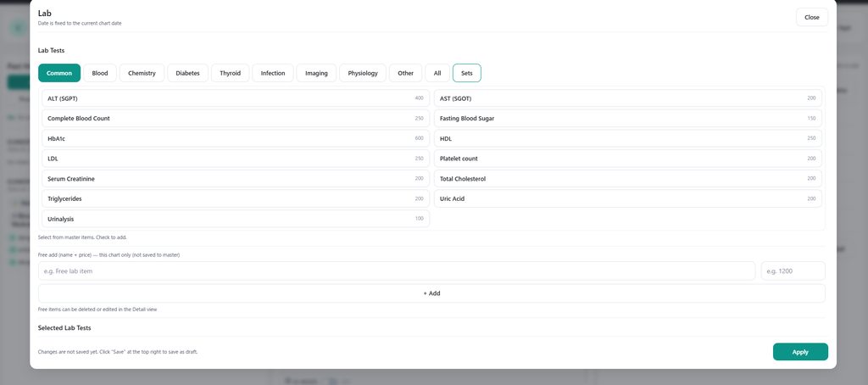Add ALT (SGPT) lab test
The image size is (868, 385).
point(236,98)
